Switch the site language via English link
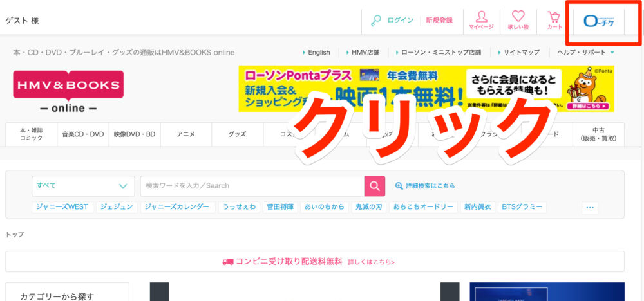This screenshot has width=644, height=301. tap(319, 53)
